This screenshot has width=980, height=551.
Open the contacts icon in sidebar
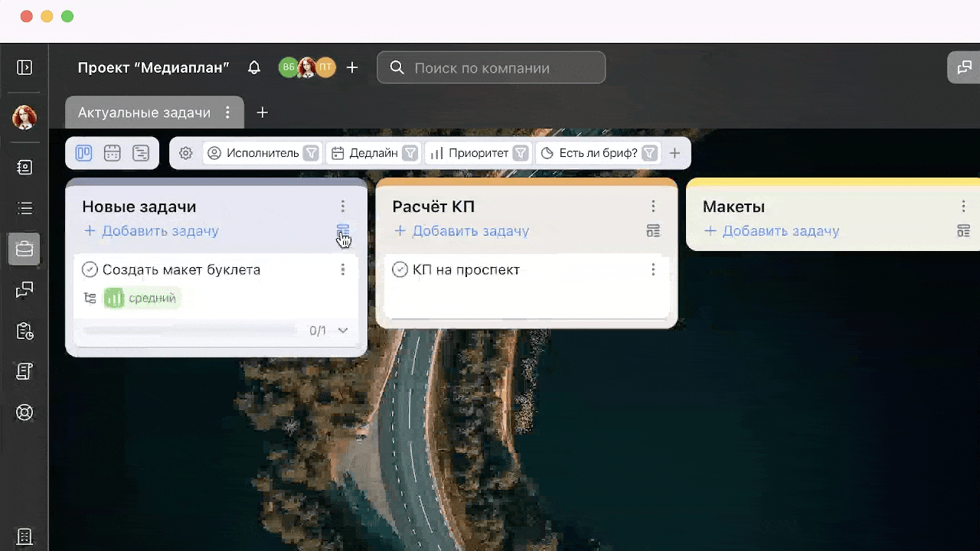tap(24, 167)
